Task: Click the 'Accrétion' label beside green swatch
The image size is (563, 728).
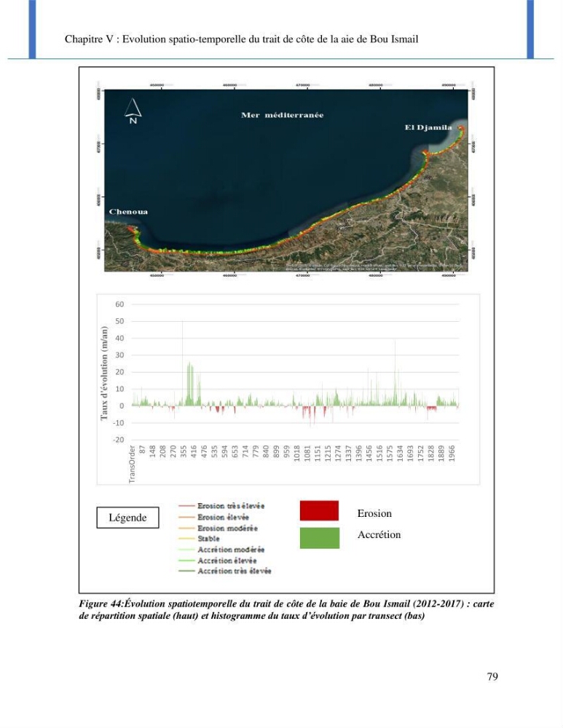Action: (x=379, y=535)
